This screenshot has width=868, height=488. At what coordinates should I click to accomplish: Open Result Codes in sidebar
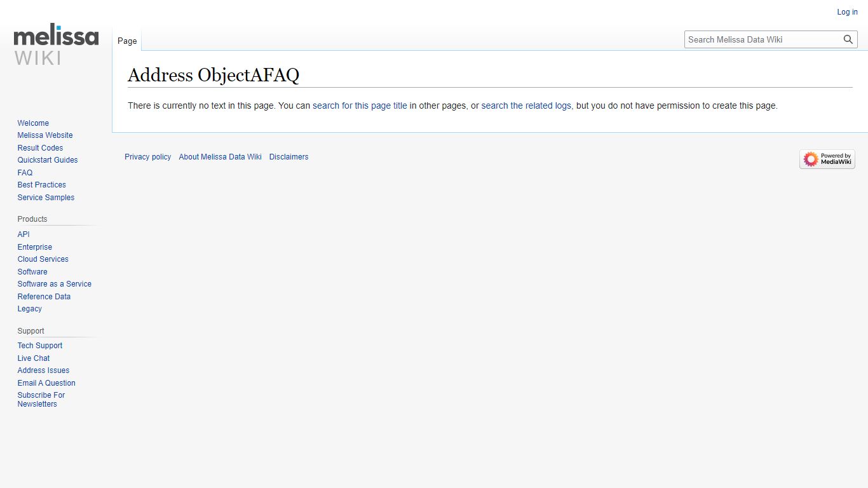coord(40,148)
